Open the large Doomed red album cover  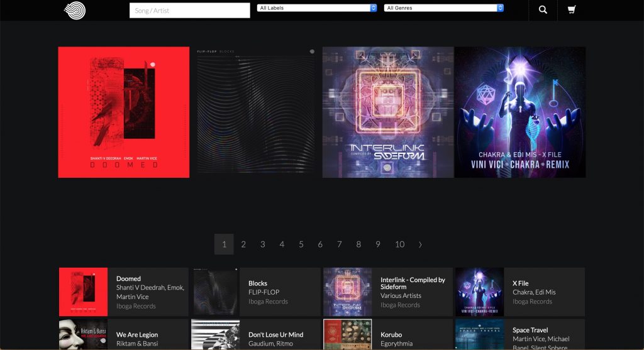click(124, 112)
